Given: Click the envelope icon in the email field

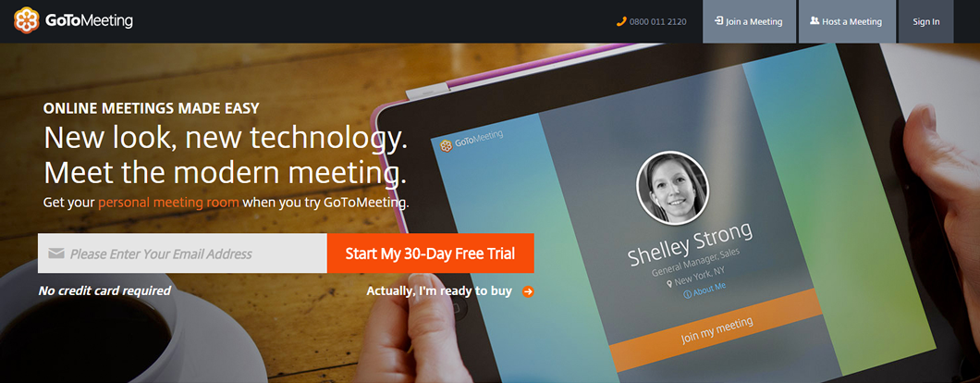Looking at the screenshot, I should (x=56, y=253).
